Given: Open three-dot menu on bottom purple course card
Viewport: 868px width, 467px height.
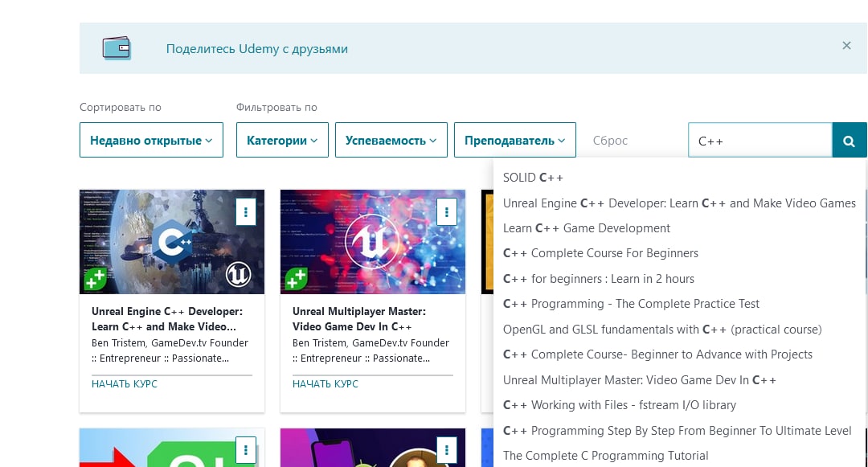Looking at the screenshot, I should (x=447, y=450).
